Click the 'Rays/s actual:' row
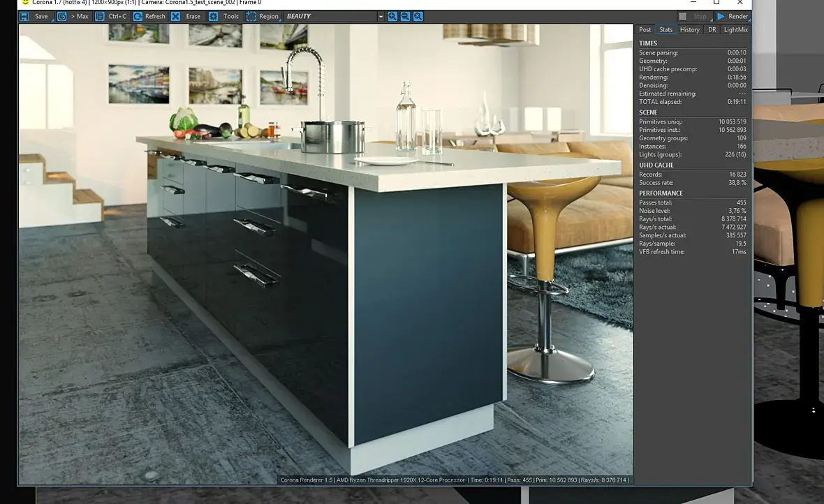 693,227
